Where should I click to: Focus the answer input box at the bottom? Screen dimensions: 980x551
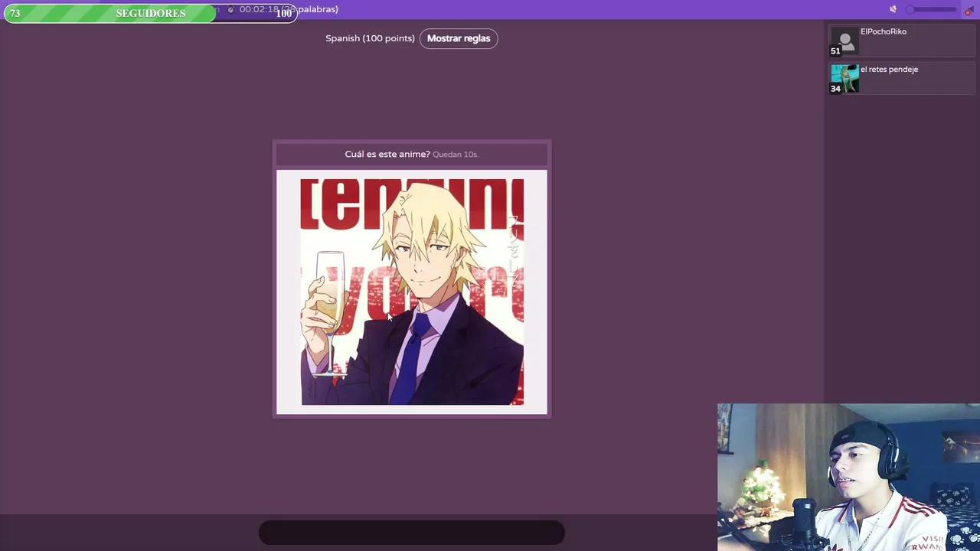tap(412, 533)
